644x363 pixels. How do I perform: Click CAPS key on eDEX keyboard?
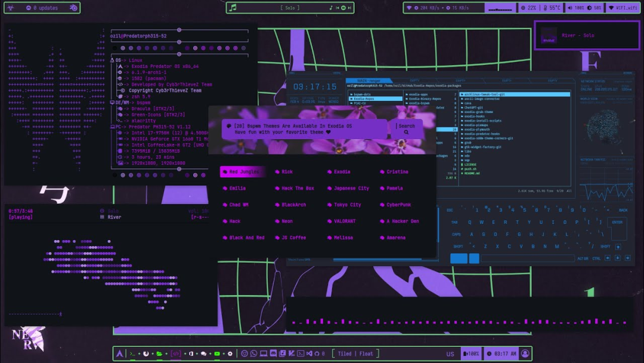(x=456, y=234)
